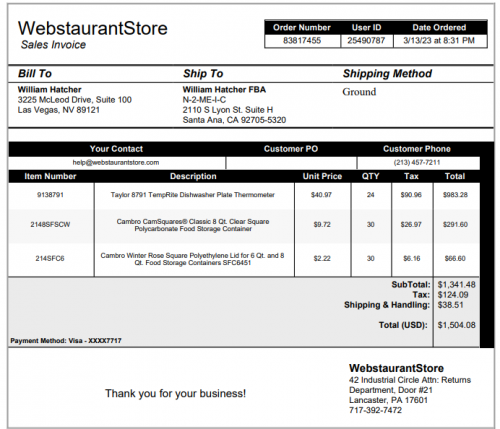Click line total $291.60
The height and width of the screenshot is (429, 500).
pos(455,225)
